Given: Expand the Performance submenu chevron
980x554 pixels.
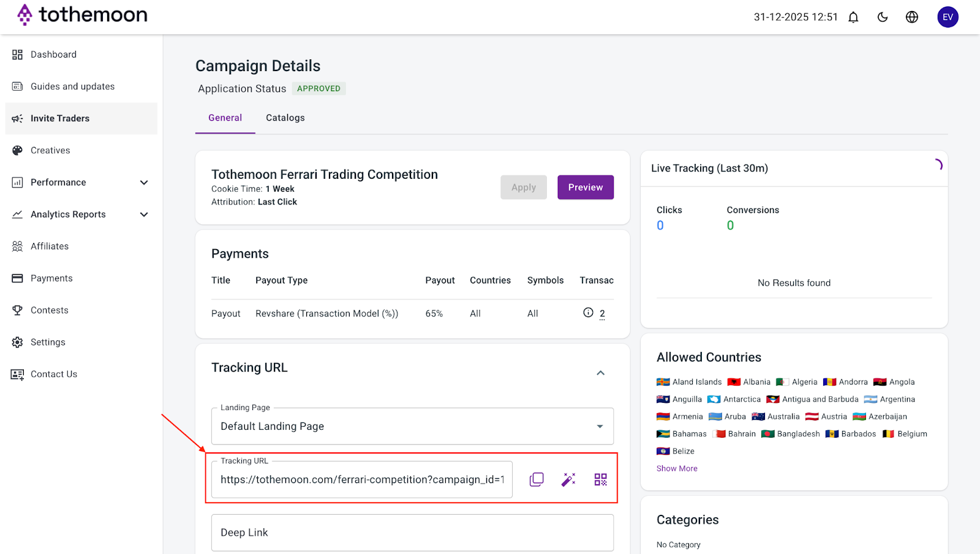Looking at the screenshot, I should coord(144,182).
